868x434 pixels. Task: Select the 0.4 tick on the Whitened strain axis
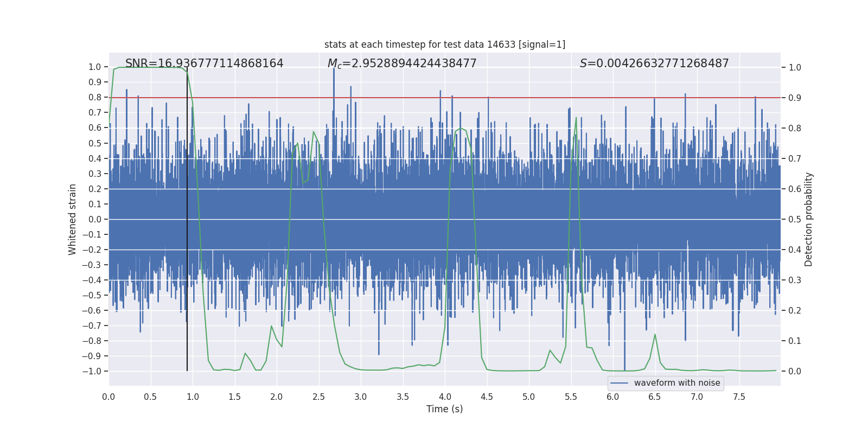(x=95, y=158)
